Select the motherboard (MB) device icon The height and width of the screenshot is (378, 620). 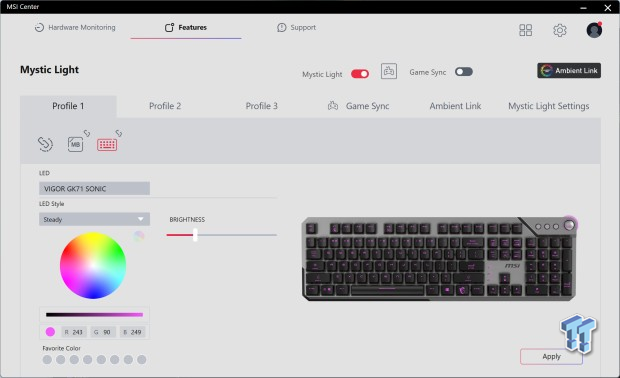click(x=75, y=144)
